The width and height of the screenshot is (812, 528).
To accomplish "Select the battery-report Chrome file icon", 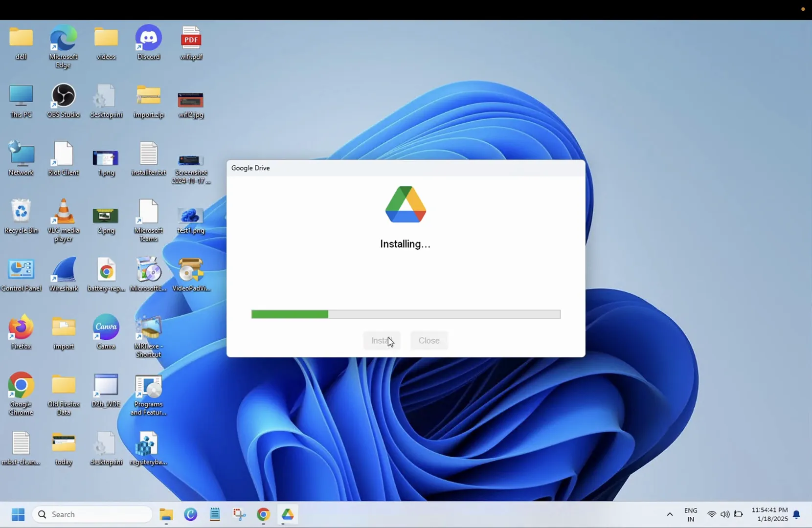I will 106,275.
